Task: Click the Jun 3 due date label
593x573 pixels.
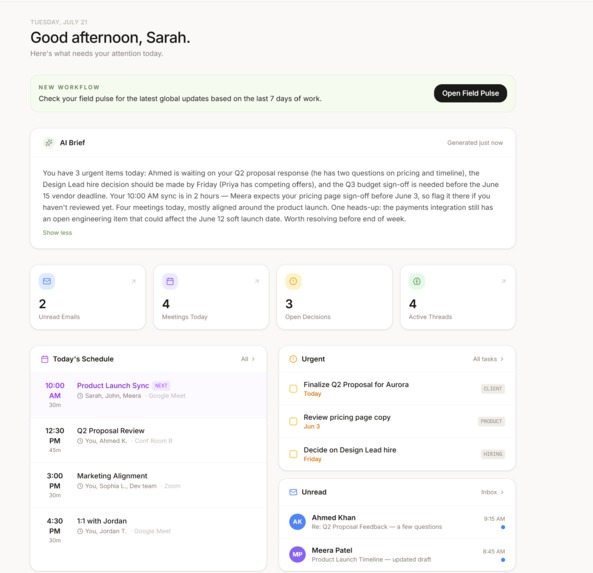Action: (312, 426)
